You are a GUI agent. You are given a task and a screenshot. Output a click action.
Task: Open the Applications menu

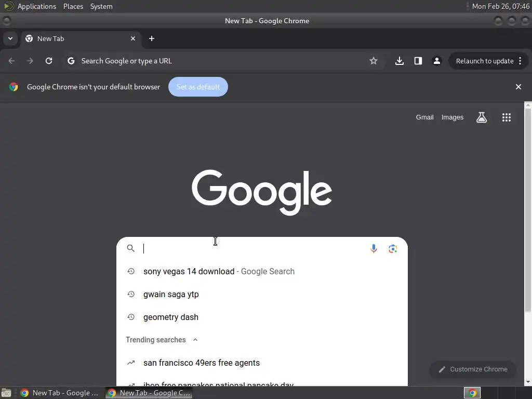tap(37, 6)
